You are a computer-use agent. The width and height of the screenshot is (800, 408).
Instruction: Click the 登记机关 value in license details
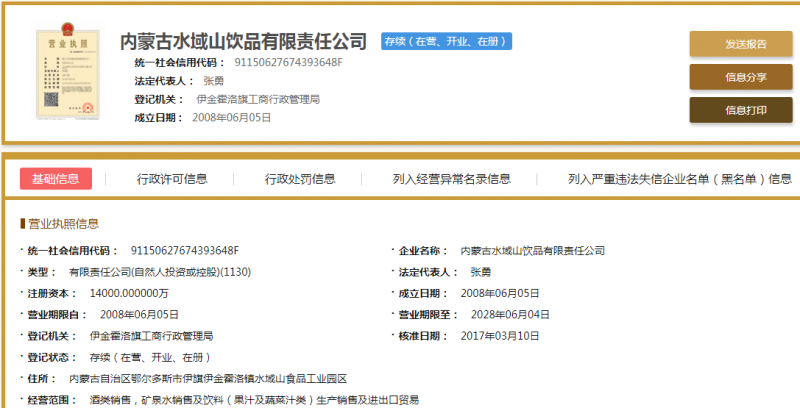click(x=152, y=336)
